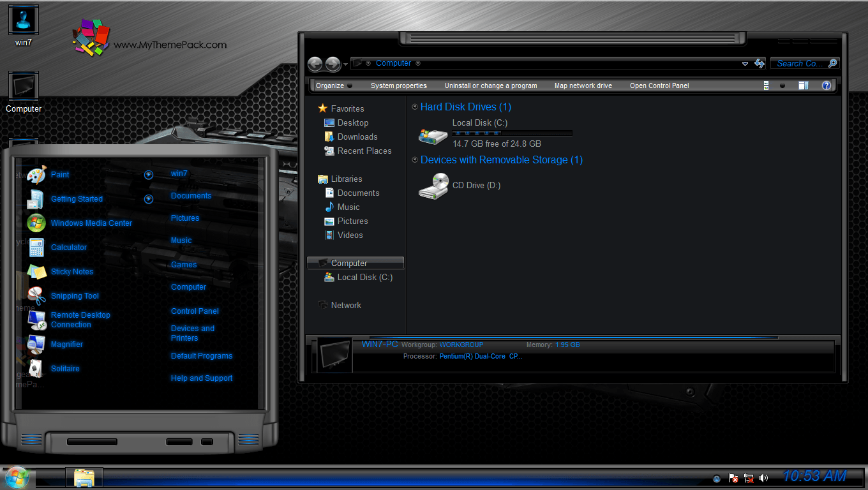Viewport: 868px width, 490px height.
Task: Click the 10:53 AM taskbar clock
Action: [x=814, y=476]
